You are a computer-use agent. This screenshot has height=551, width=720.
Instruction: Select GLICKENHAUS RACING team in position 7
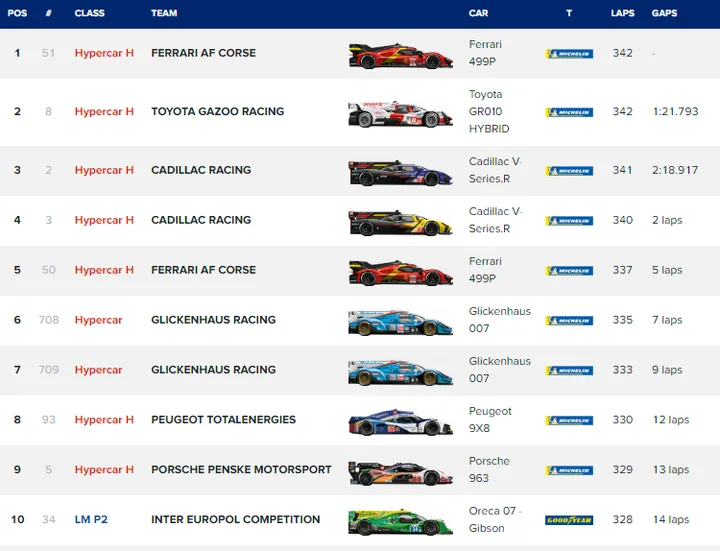tap(214, 370)
